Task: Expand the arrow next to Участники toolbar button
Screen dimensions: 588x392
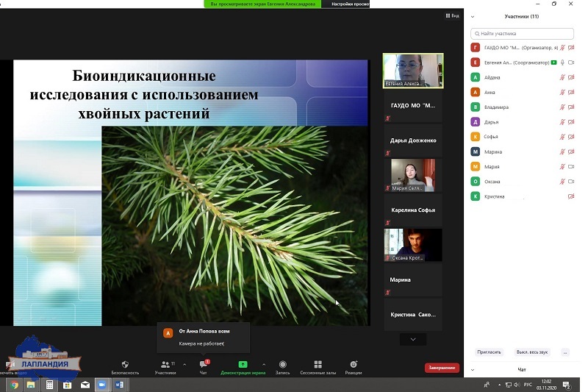Action: [184, 364]
